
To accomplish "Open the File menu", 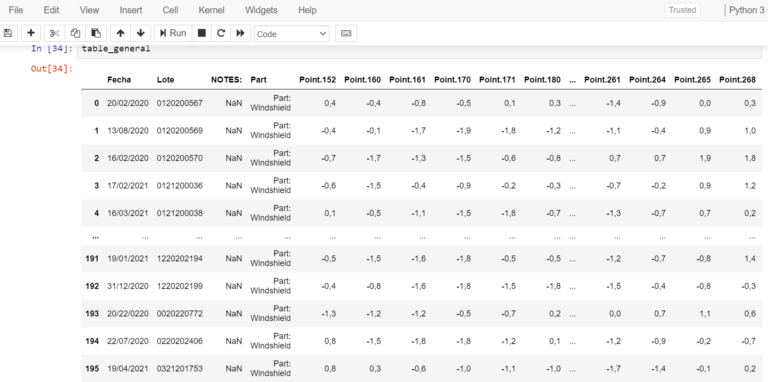I will 16,10.
